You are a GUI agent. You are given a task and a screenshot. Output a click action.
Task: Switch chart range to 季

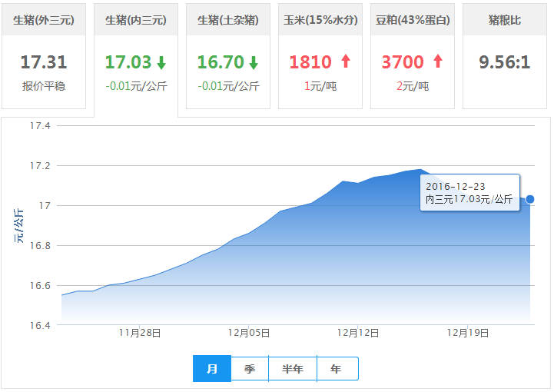(250, 369)
